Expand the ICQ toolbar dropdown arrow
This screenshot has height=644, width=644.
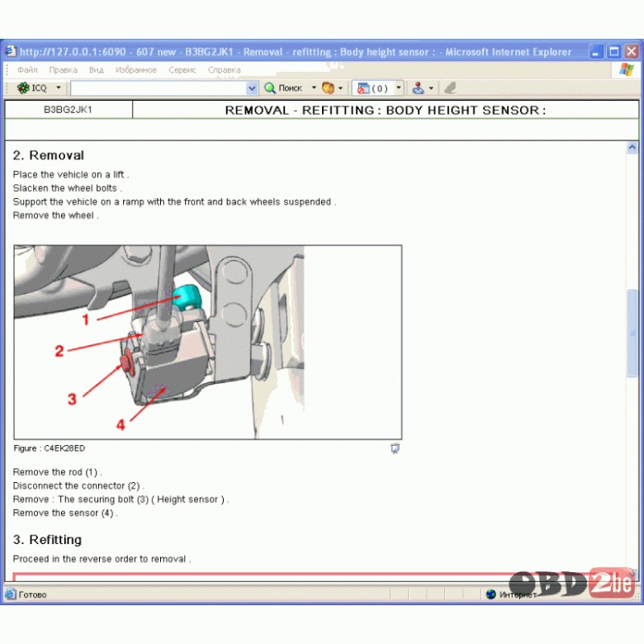point(59,88)
